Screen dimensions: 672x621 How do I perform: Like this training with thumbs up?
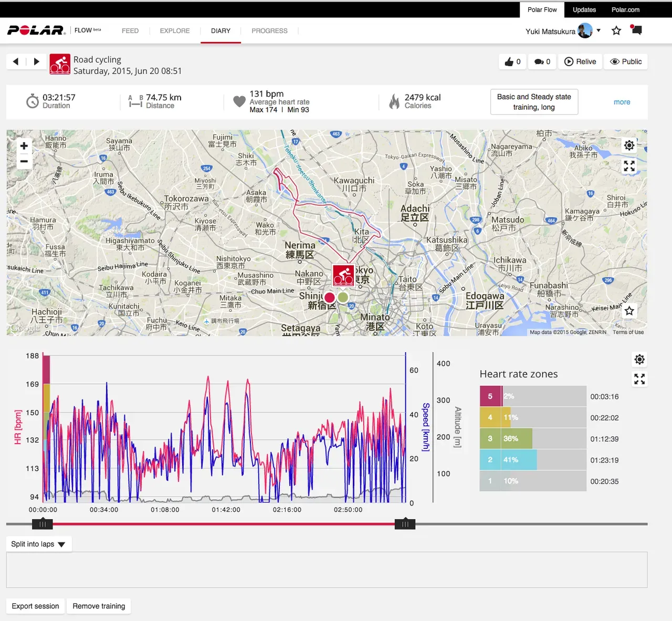point(512,61)
